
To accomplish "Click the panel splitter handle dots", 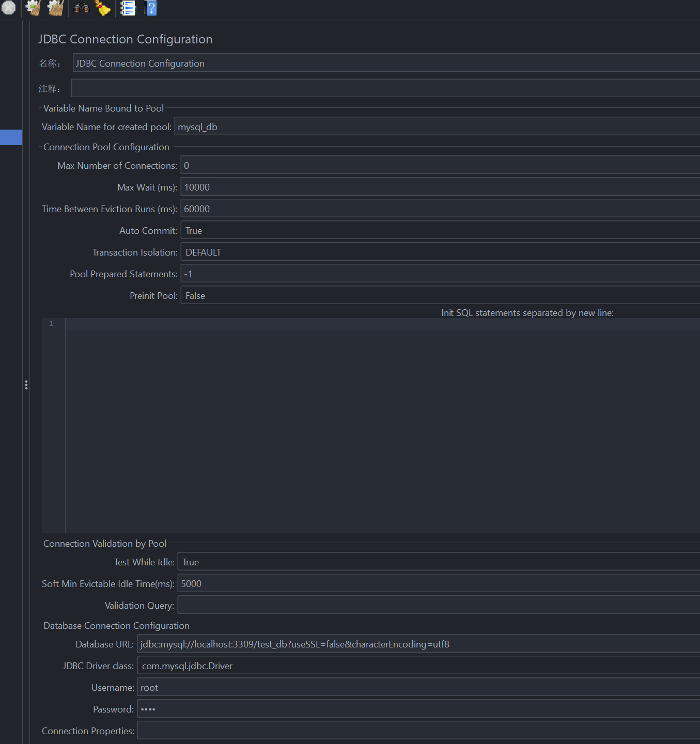I will click(26, 385).
